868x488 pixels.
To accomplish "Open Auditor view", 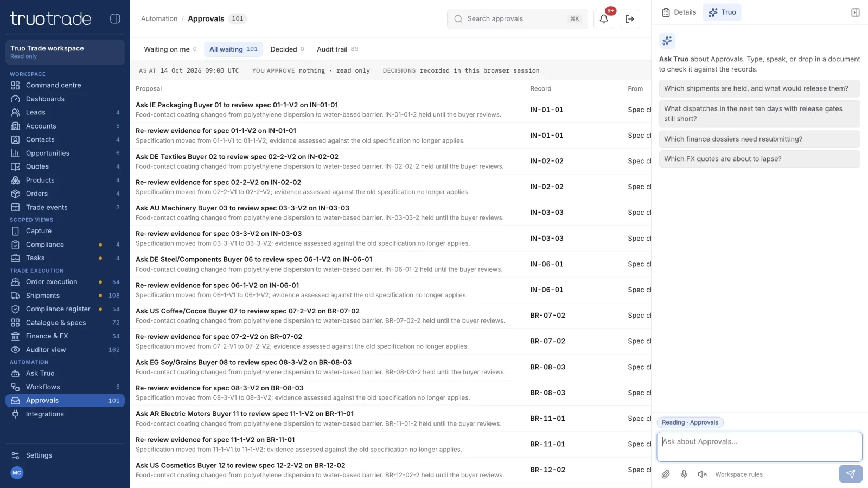I will (x=65, y=350).
